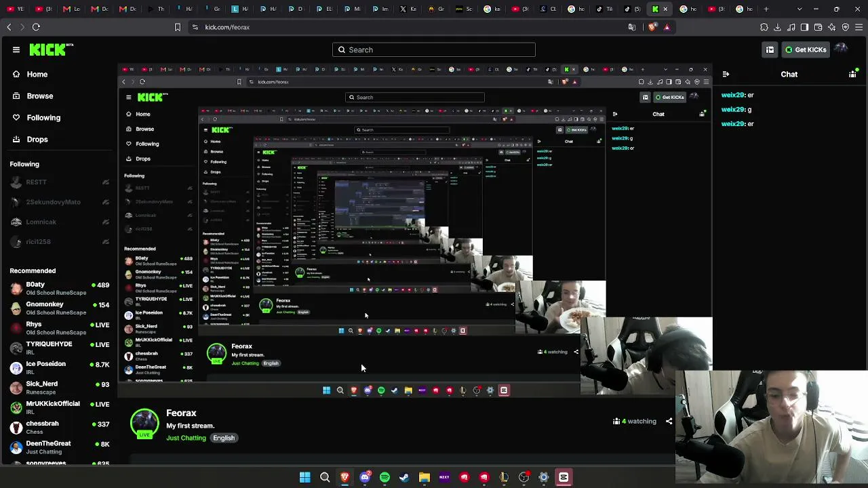Select Sick_Nerd in Recommended list
Image resolution: width=868 pixels, height=488 pixels.
[59, 388]
